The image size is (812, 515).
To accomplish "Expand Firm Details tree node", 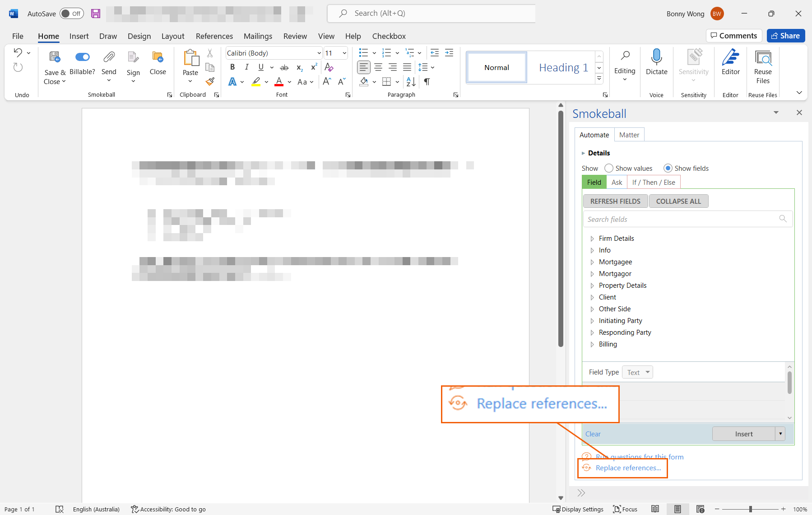I will (x=592, y=239).
